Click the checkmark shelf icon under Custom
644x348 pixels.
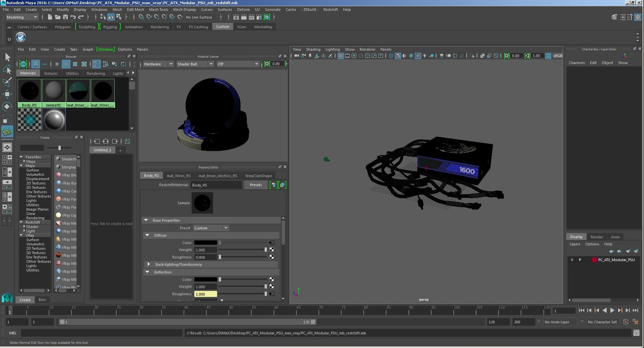tap(21, 37)
